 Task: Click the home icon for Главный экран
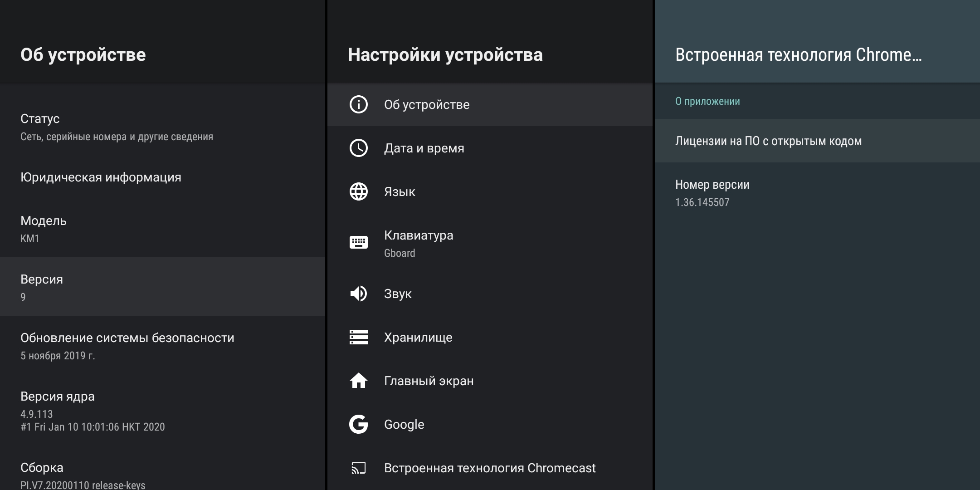(x=358, y=381)
